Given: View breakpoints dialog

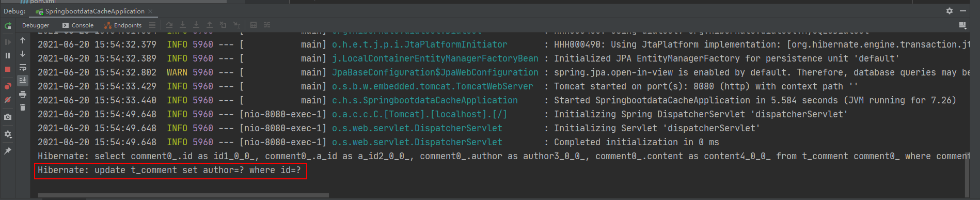Looking at the screenshot, I should tap(8, 86).
